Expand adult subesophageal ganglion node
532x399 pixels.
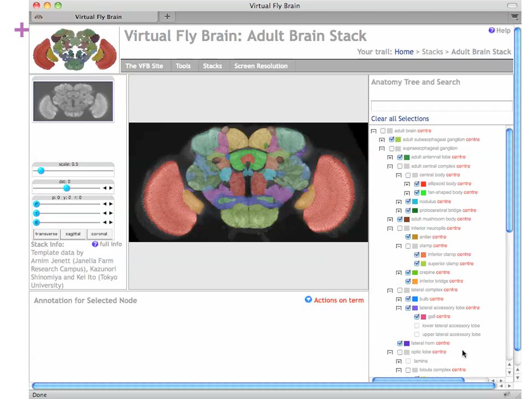pos(382,140)
